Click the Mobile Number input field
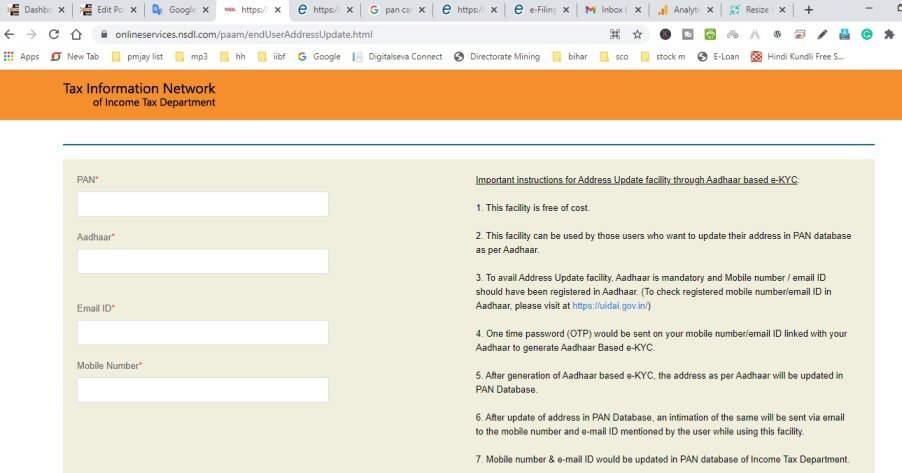The width and height of the screenshot is (902, 473). [202, 390]
